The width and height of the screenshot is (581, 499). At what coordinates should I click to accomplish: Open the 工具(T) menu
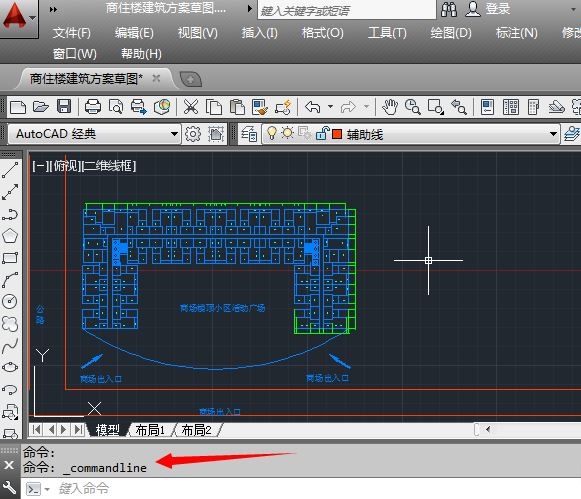point(387,33)
